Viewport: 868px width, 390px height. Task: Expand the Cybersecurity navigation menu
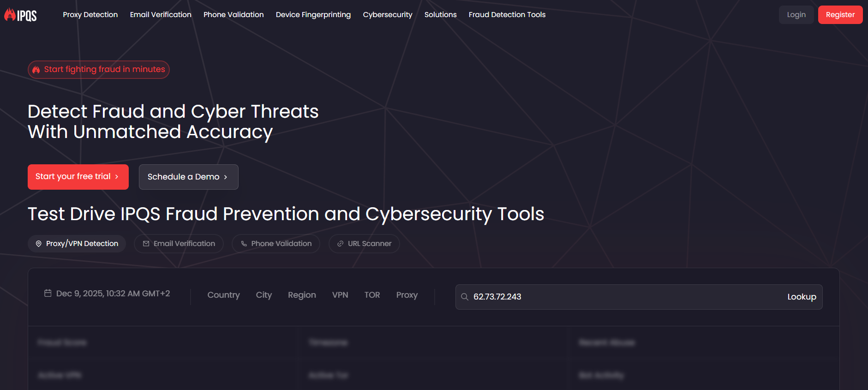tap(387, 15)
